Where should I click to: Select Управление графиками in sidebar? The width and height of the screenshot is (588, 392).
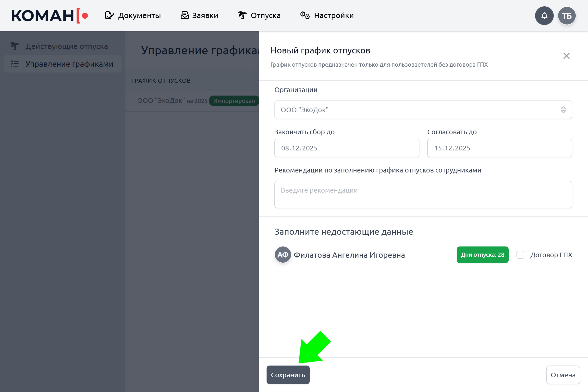coord(62,64)
